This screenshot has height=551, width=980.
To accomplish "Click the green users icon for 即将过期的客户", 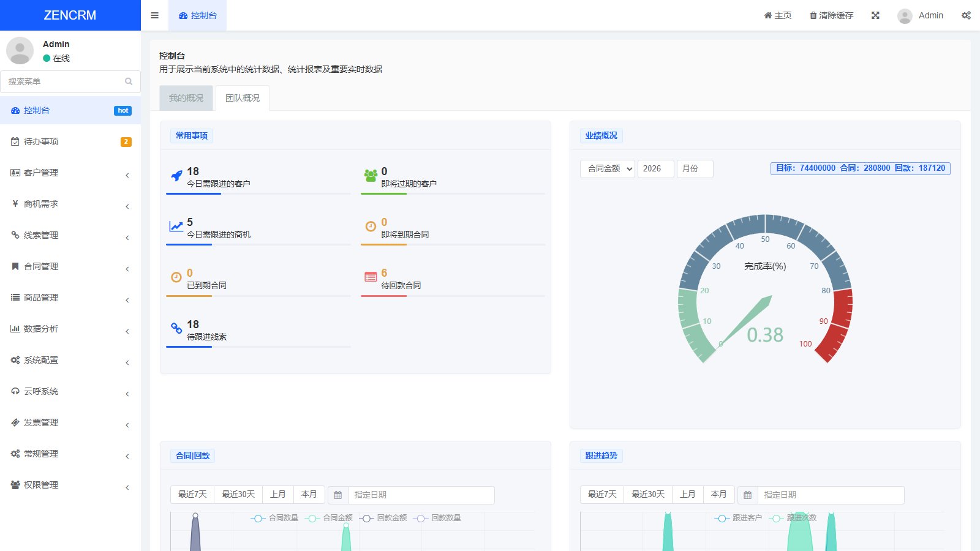I will pos(371,176).
